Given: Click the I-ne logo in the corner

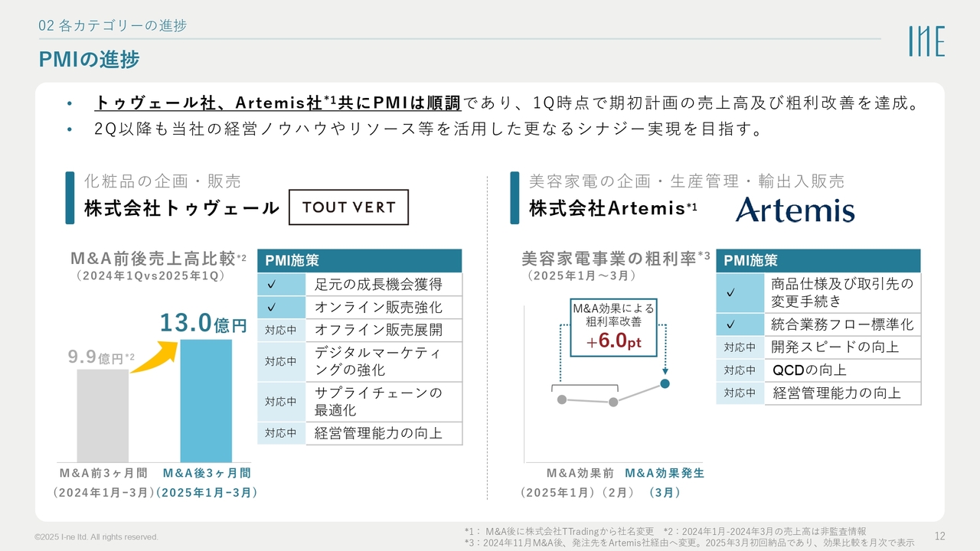Looking at the screenshot, I should coord(926,41).
